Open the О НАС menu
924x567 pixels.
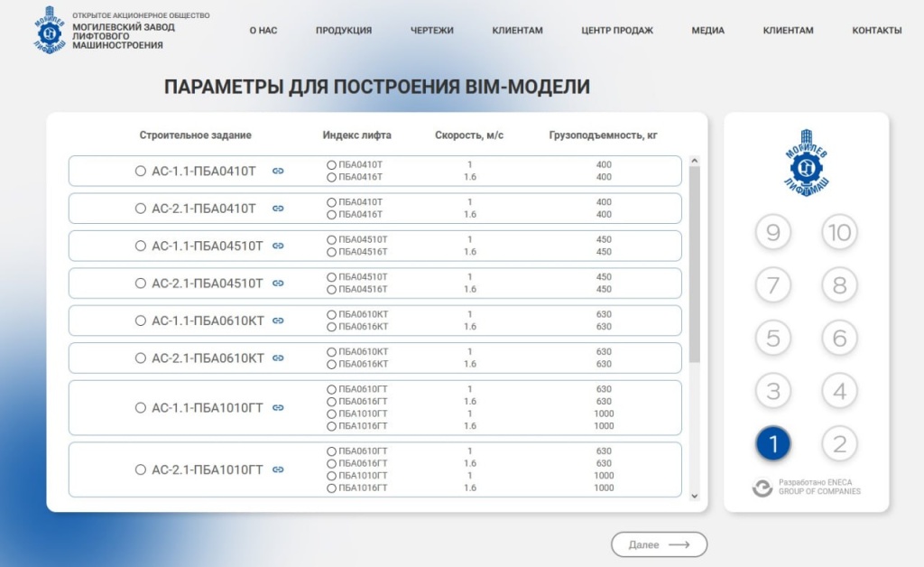pyautogui.click(x=263, y=30)
